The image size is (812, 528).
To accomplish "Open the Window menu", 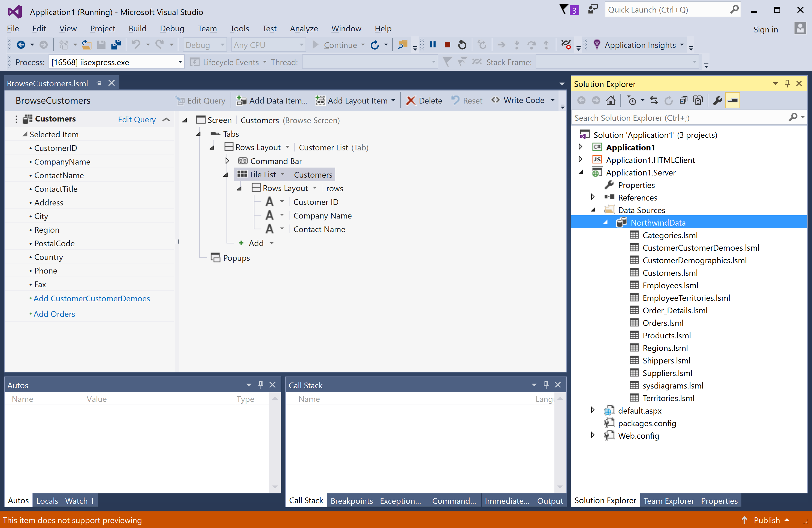I will click(346, 29).
